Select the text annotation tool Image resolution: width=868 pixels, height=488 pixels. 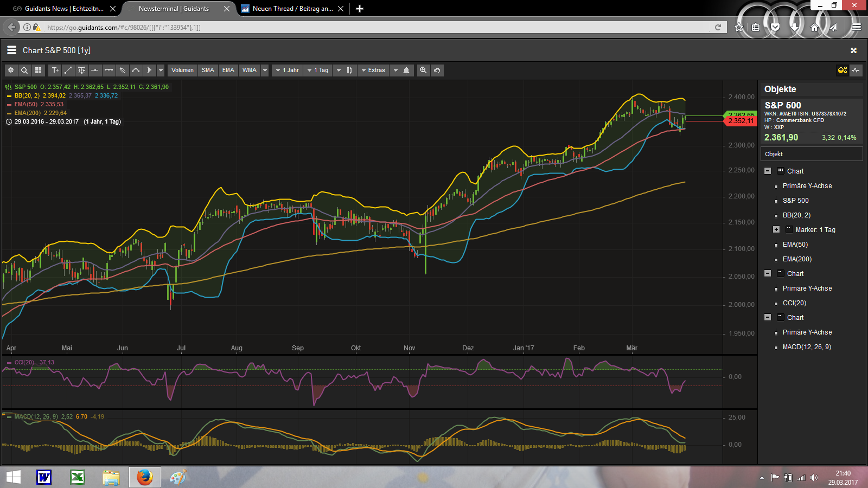[x=55, y=70]
